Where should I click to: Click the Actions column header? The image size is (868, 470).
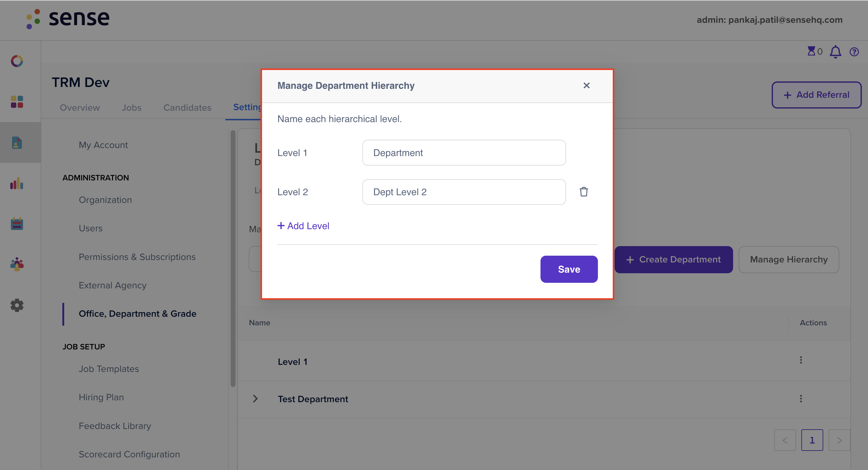[x=813, y=323]
